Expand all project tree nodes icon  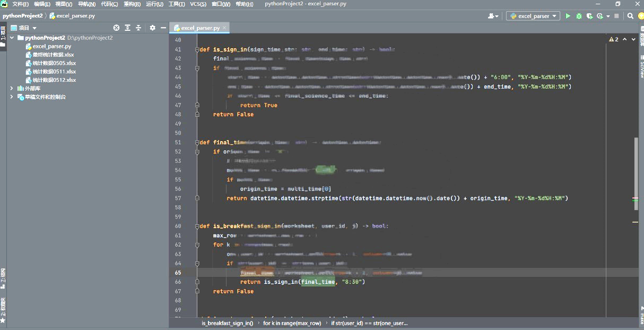tap(128, 28)
